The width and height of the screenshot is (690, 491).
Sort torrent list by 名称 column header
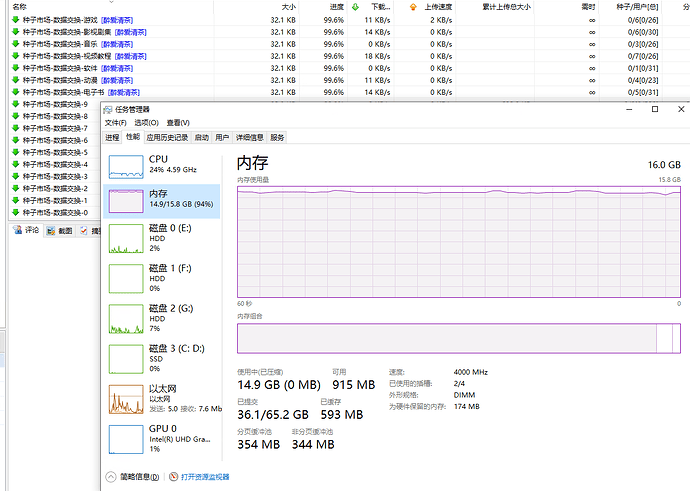(x=111, y=7)
